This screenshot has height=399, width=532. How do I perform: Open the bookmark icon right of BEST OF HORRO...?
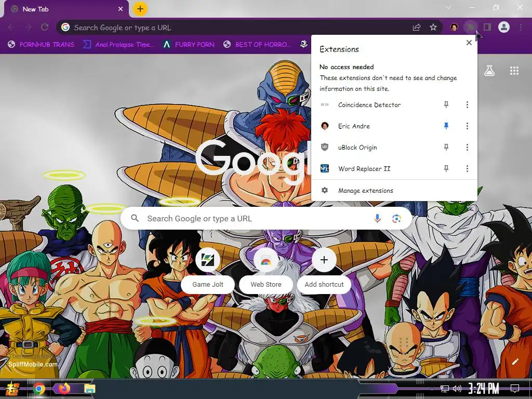coord(303,44)
